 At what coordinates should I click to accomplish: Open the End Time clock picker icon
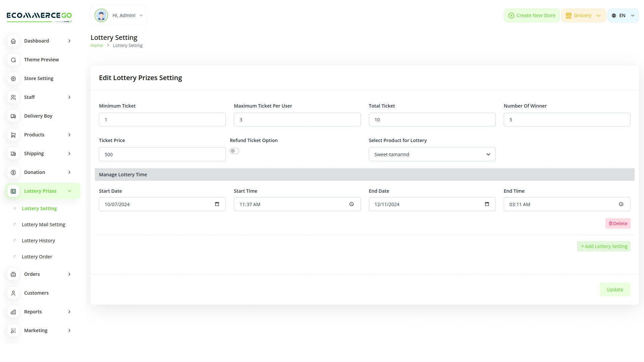pos(621,204)
